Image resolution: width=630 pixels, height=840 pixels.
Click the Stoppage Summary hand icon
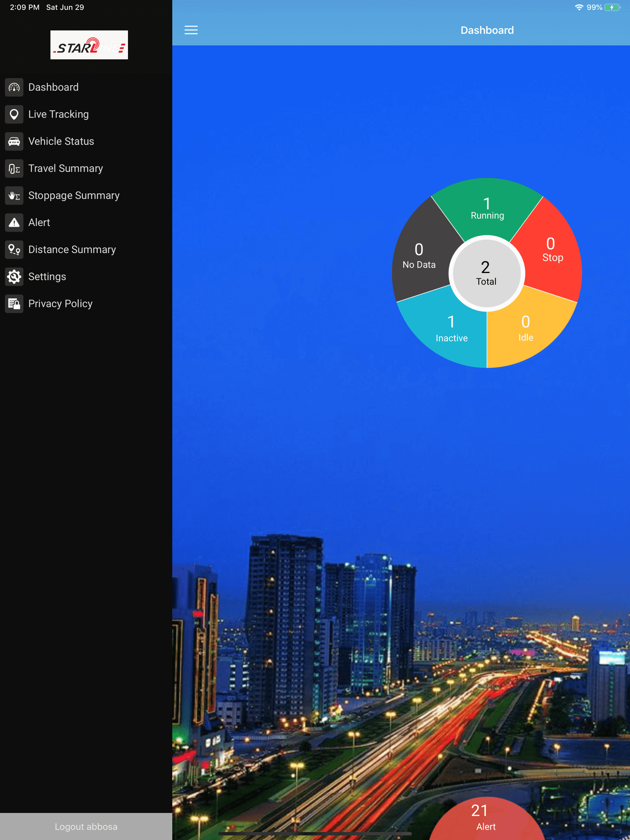coord(14,196)
